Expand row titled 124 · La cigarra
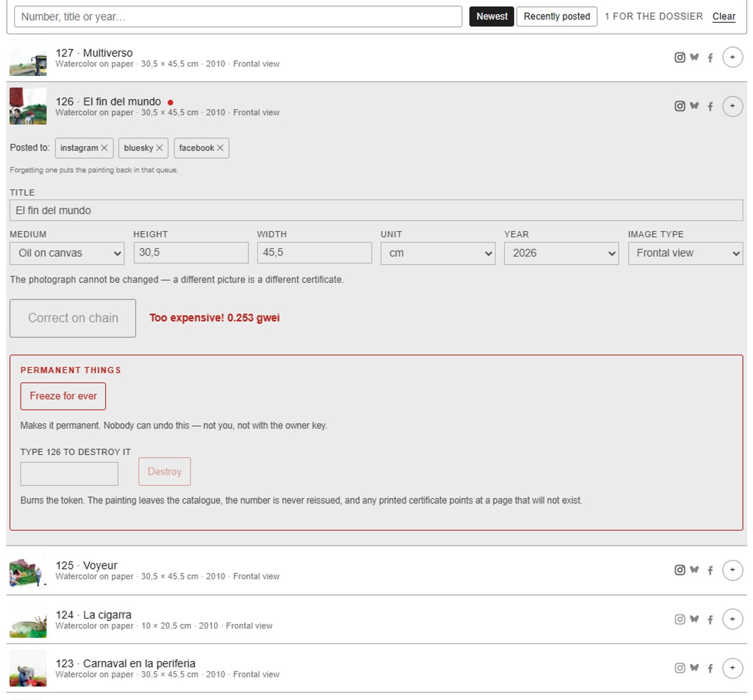Screen dimensions: 753x700 376,619
